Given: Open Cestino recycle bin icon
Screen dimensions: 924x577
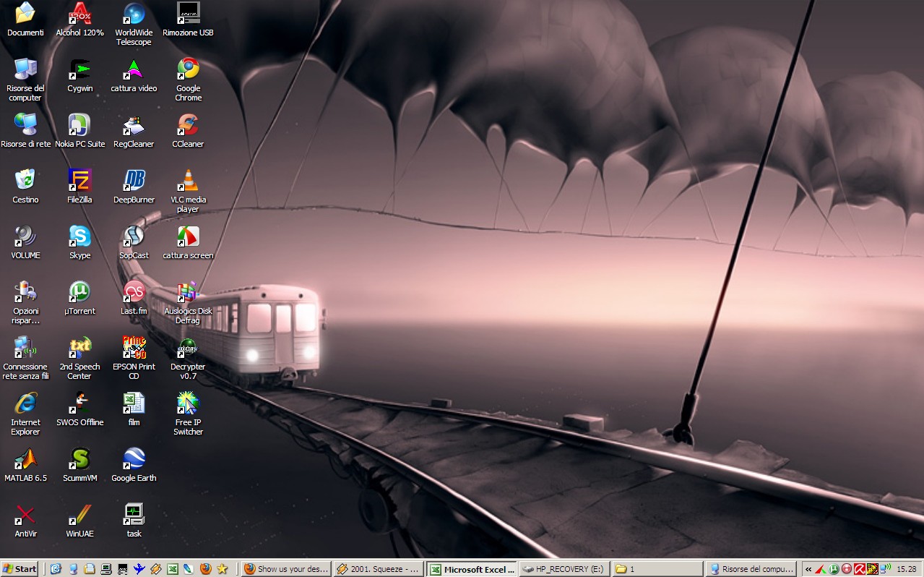Looking at the screenshot, I should (25, 181).
